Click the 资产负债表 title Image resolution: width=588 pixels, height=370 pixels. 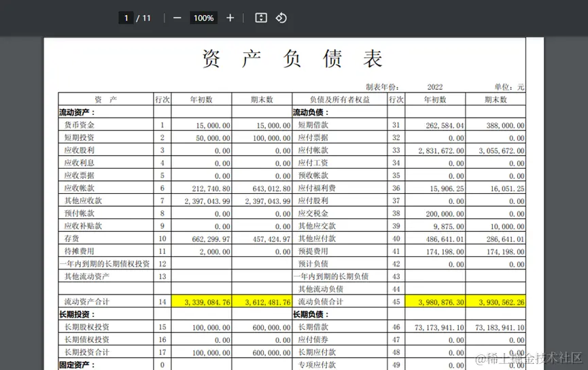[x=292, y=59]
